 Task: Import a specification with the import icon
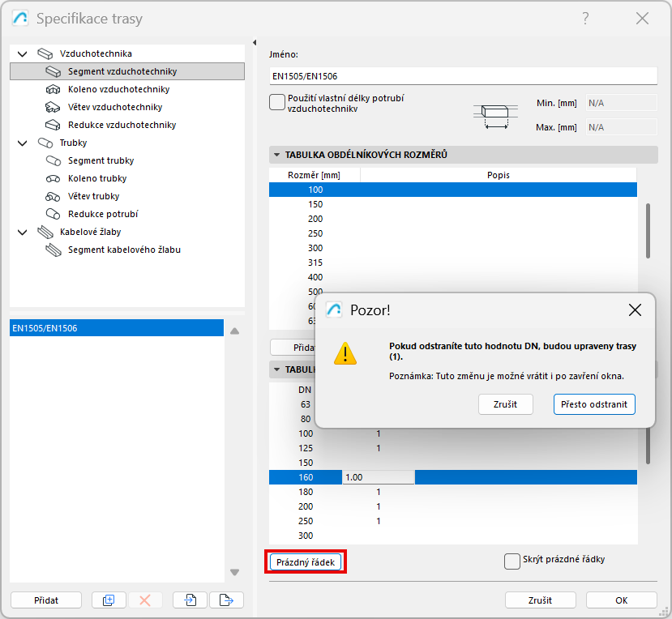190,600
